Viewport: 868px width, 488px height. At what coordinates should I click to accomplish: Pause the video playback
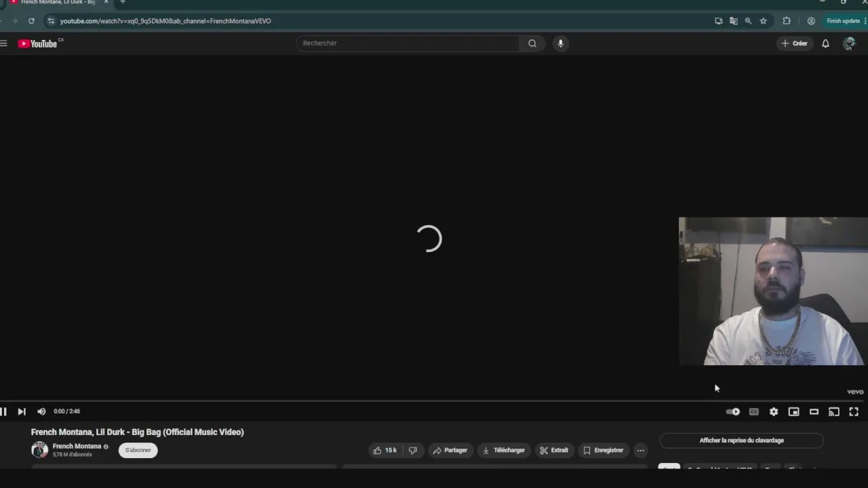3,411
